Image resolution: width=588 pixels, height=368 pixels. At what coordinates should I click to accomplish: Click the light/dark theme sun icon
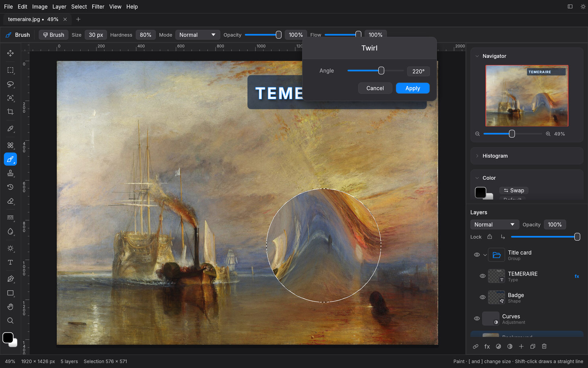[x=583, y=7]
